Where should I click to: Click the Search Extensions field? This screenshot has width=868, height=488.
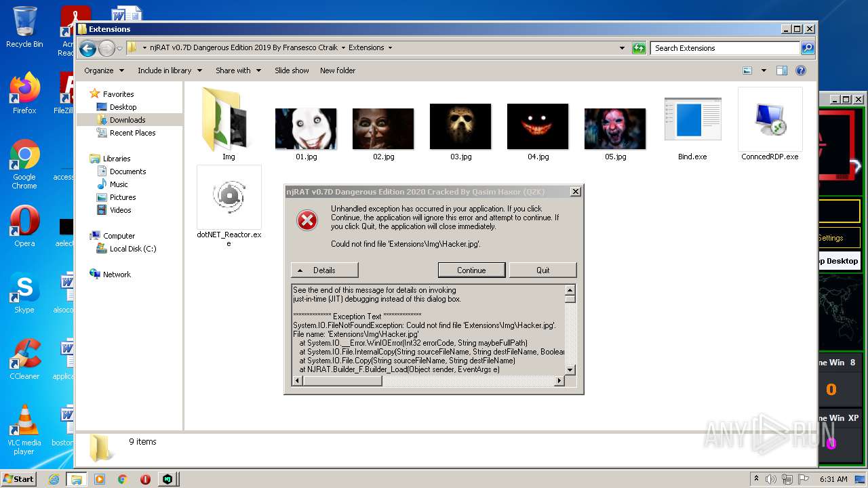[726, 48]
